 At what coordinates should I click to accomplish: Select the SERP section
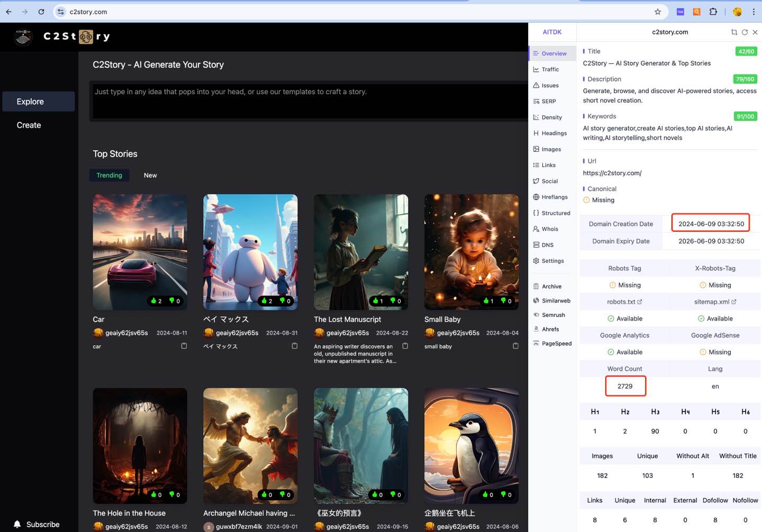tap(550, 101)
